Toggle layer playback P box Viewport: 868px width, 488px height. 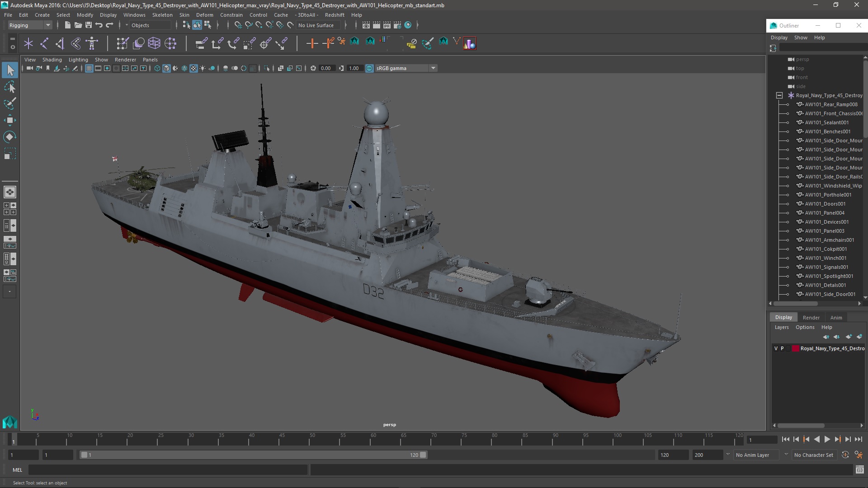point(782,348)
